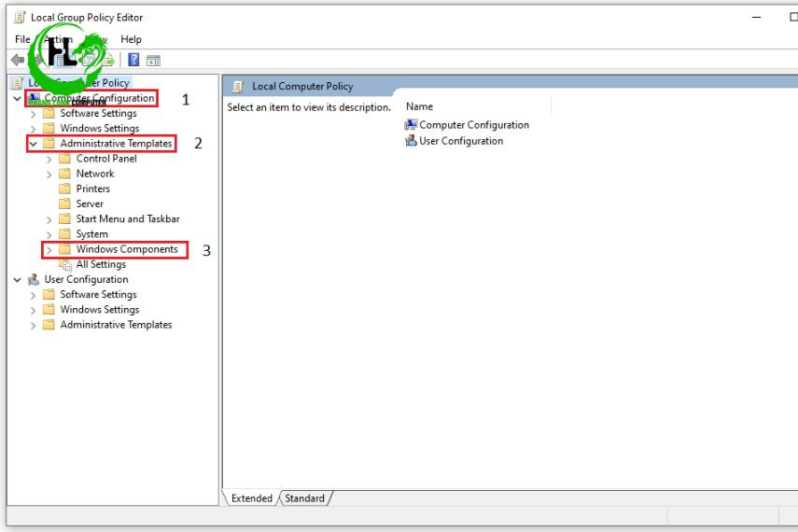Viewport: 798px width, 532px height.
Task: Switch to the Standard tab
Action: tap(304, 497)
